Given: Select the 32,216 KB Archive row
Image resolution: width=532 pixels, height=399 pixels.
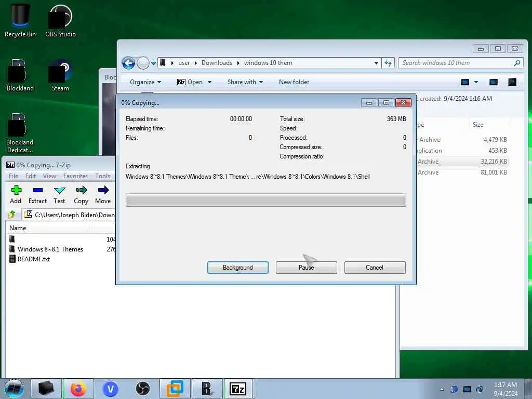Looking at the screenshot, I should click(x=462, y=162).
